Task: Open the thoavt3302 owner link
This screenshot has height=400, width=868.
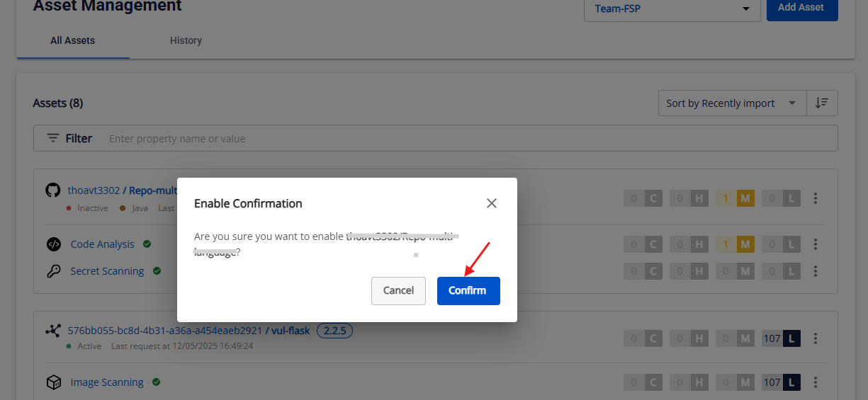Action: (94, 190)
